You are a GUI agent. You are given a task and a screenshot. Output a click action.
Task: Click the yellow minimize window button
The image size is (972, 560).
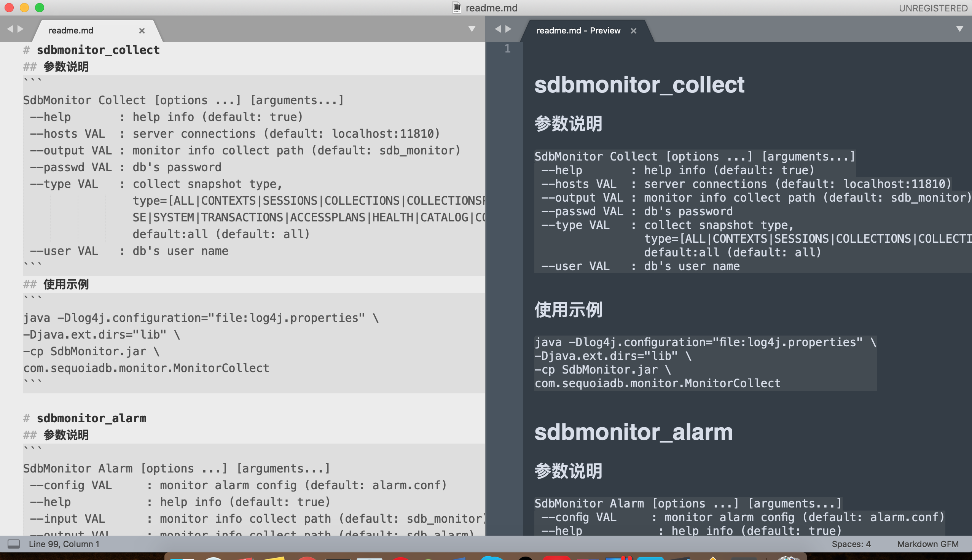24,8
